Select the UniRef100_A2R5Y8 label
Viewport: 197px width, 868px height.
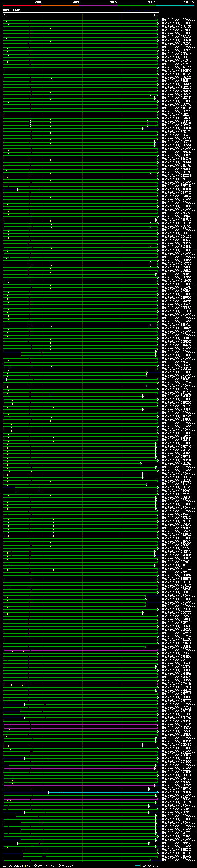[177, 94]
